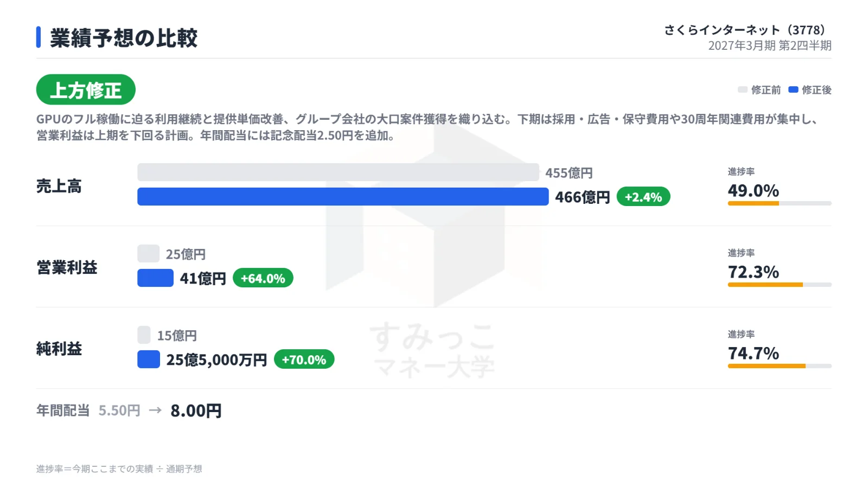Click the gray 455億円 revenue bar
This screenshot has width=868, height=488.
pyautogui.click(x=338, y=172)
